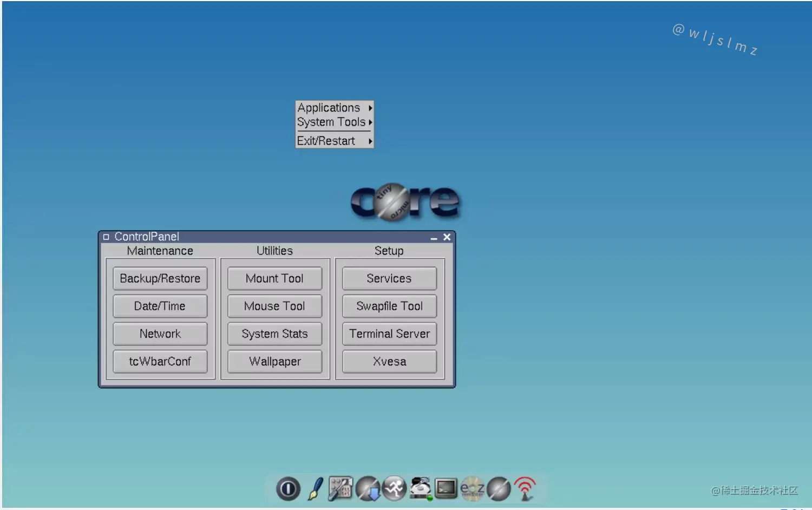Minimize the ControlPanel window
The height and width of the screenshot is (510, 812).
pyautogui.click(x=434, y=238)
